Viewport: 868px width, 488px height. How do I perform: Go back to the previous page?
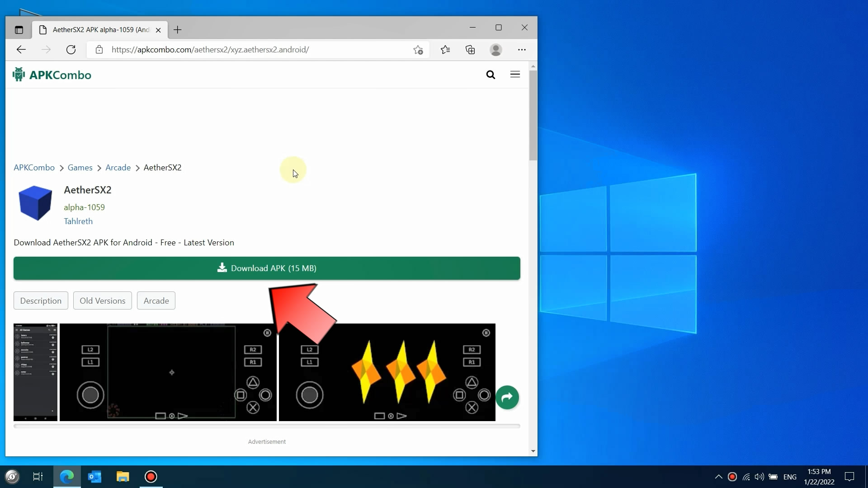coord(21,50)
